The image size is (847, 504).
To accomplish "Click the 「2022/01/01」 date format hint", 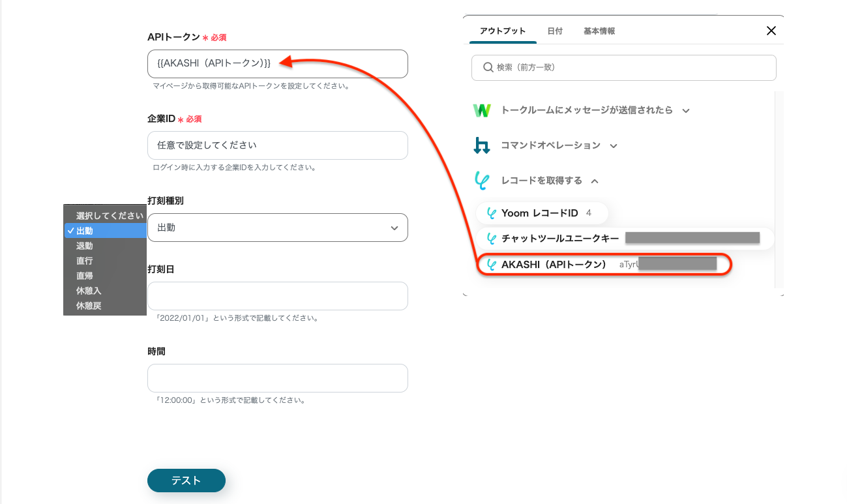I will [x=236, y=318].
